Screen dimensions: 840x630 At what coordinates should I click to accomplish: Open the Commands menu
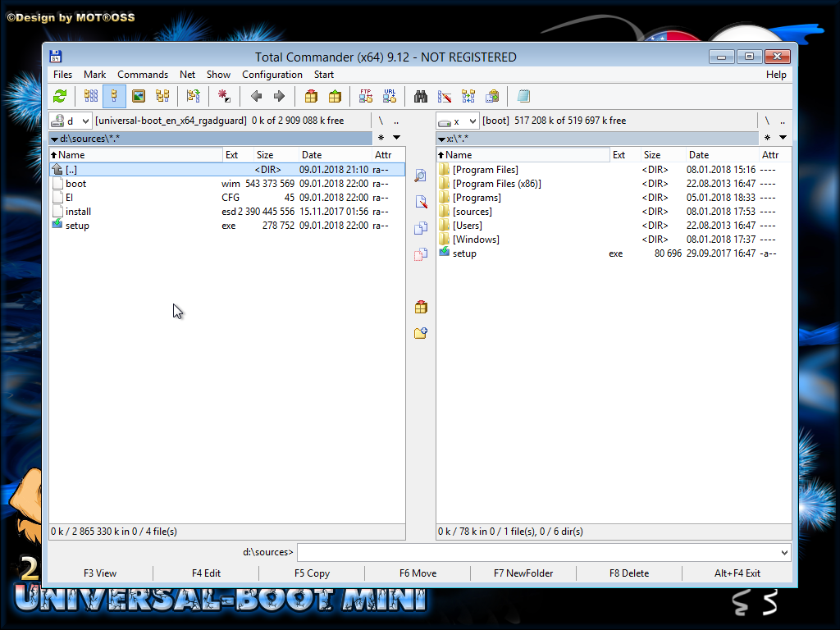click(143, 75)
